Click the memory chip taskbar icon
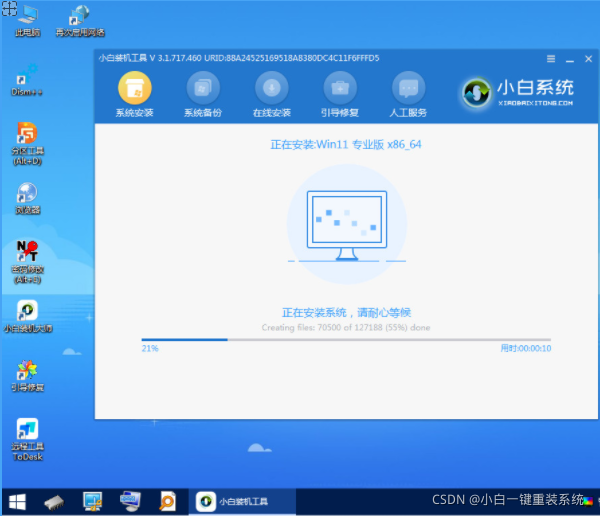Screen dimensions: 600x516 [x=54, y=502]
